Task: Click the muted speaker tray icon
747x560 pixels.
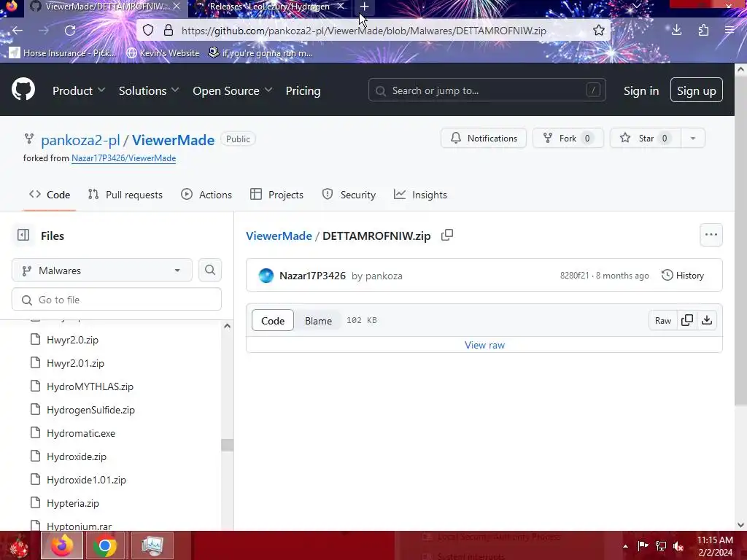Action: coord(678,545)
